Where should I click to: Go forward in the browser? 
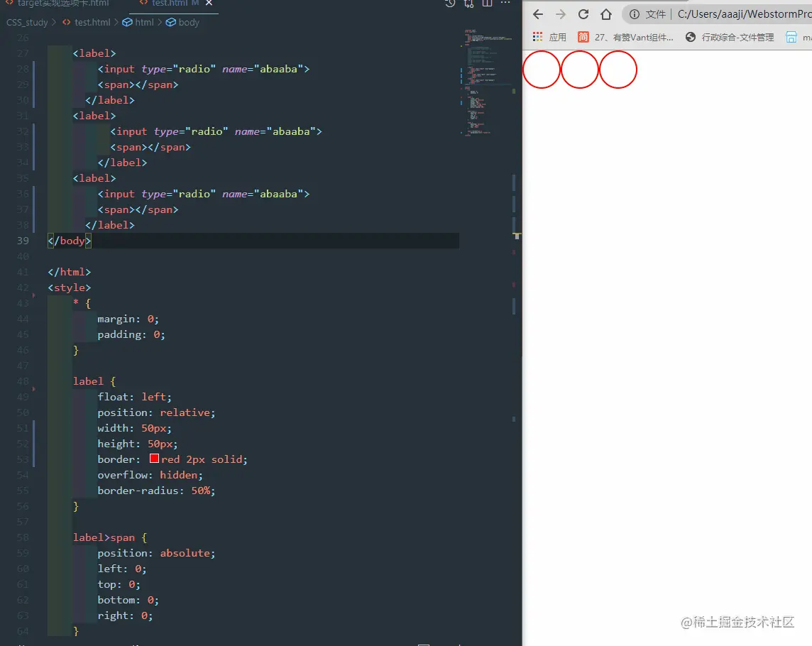click(560, 14)
